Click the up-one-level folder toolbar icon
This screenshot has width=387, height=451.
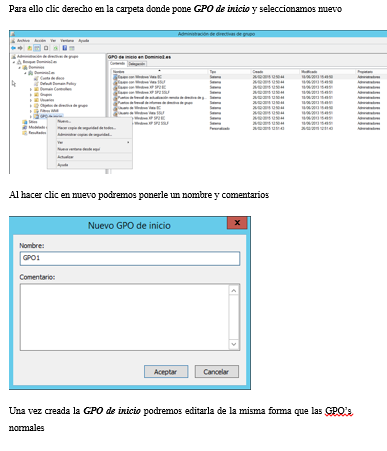pos(29,48)
